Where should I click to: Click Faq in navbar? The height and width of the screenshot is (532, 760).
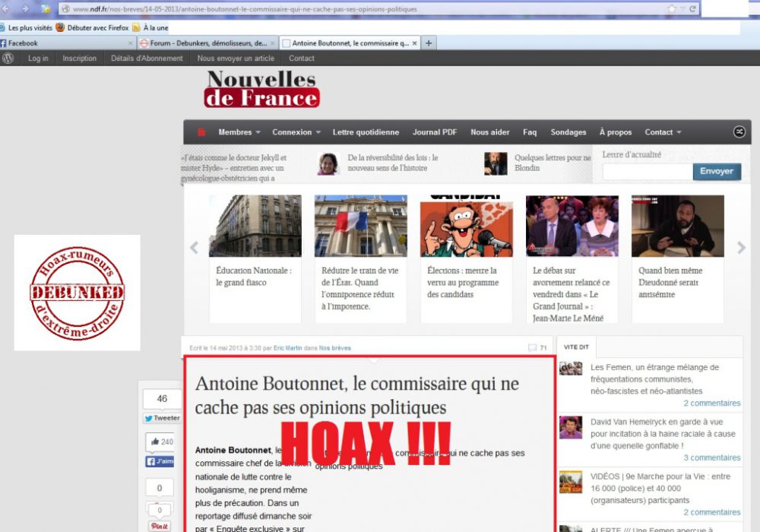pyautogui.click(x=530, y=132)
